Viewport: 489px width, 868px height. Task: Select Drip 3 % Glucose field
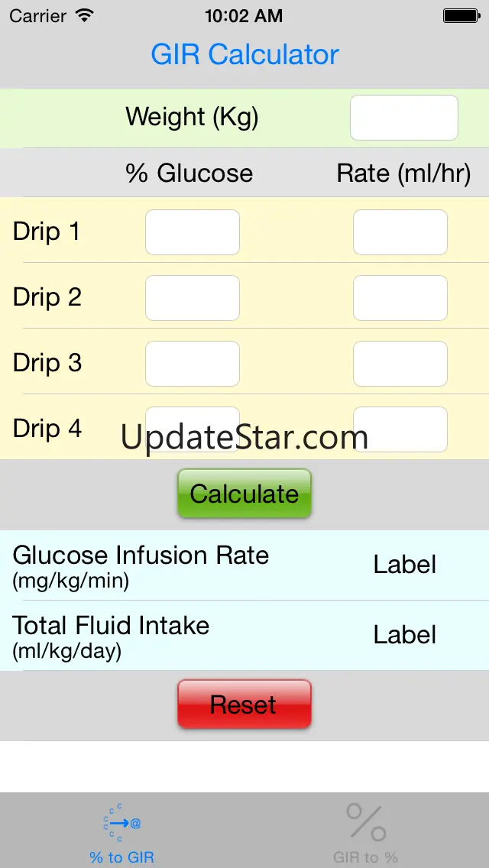click(x=193, y=364)
